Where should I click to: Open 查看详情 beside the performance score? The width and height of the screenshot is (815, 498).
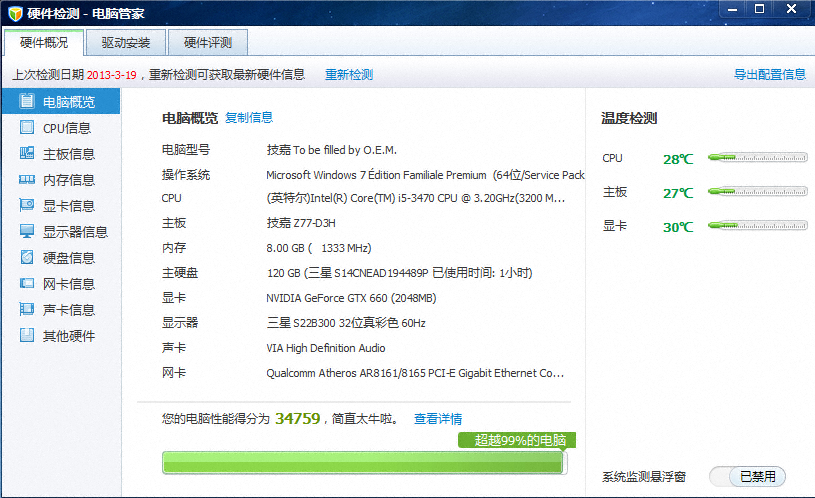coord(438,419)
